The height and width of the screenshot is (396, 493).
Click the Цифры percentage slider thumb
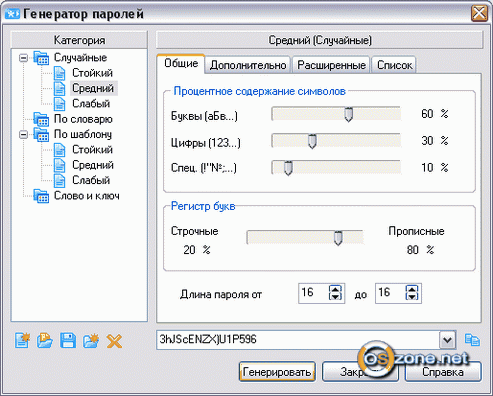[312, 141]
